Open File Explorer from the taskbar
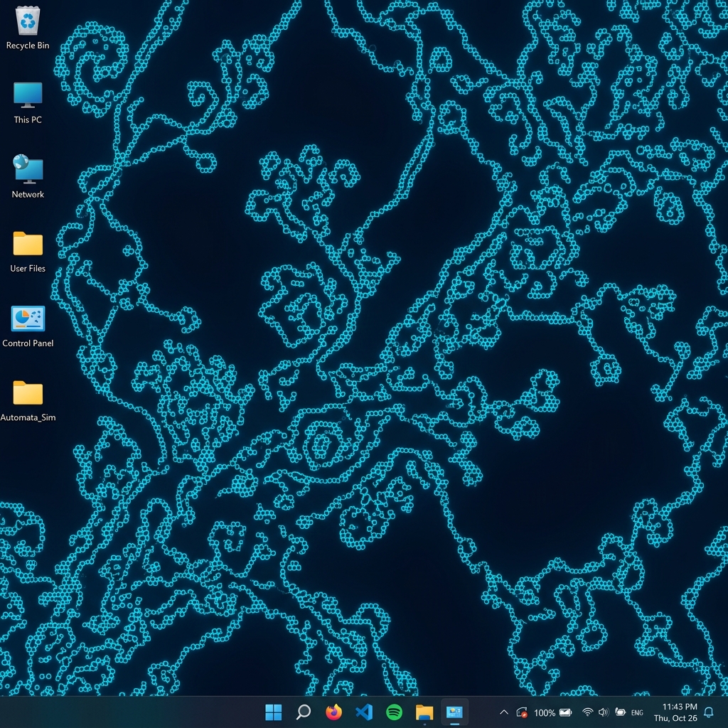 [x=424, y=712]
